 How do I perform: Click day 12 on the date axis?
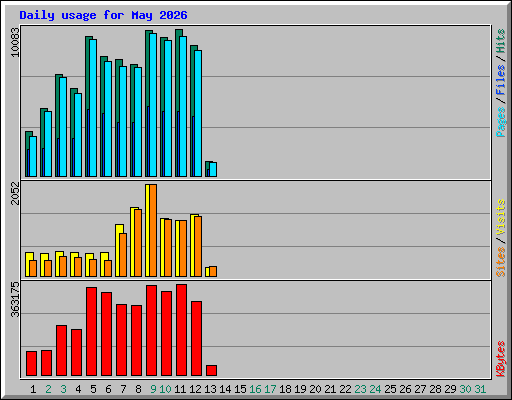point(195,389)
